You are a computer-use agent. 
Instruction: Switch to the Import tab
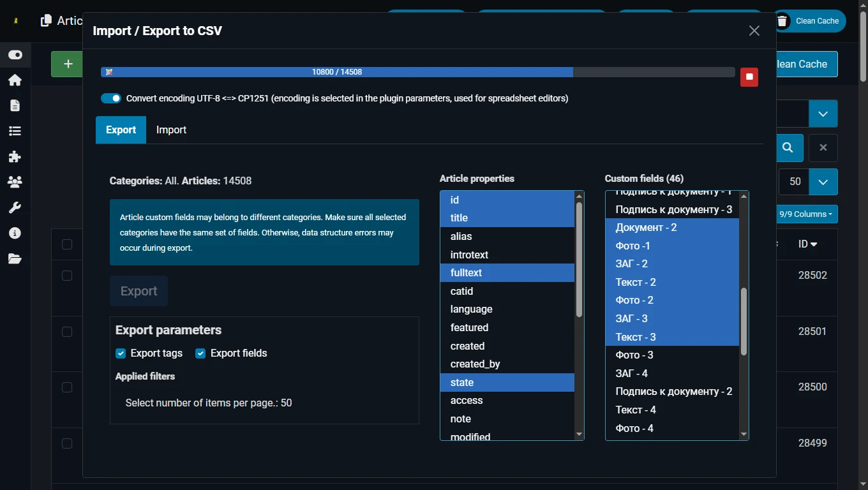(171, 130)
